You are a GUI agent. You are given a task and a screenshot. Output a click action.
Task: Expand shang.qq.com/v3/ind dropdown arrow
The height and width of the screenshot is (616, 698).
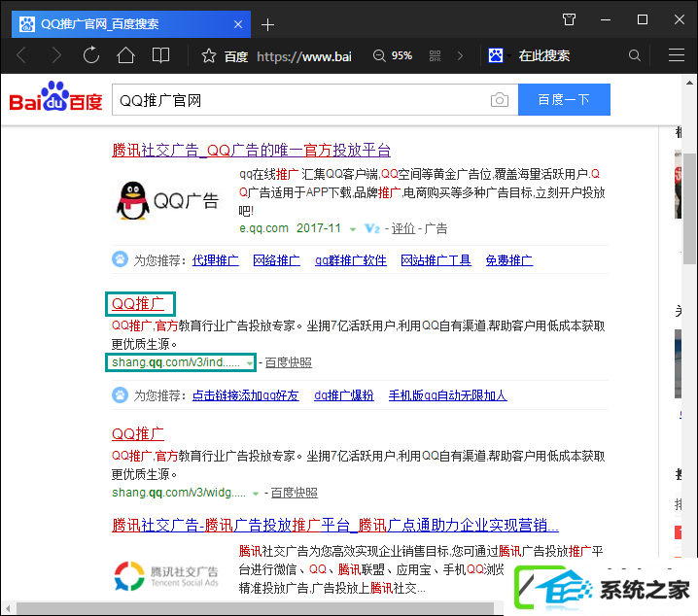click(x=249, y=363)
